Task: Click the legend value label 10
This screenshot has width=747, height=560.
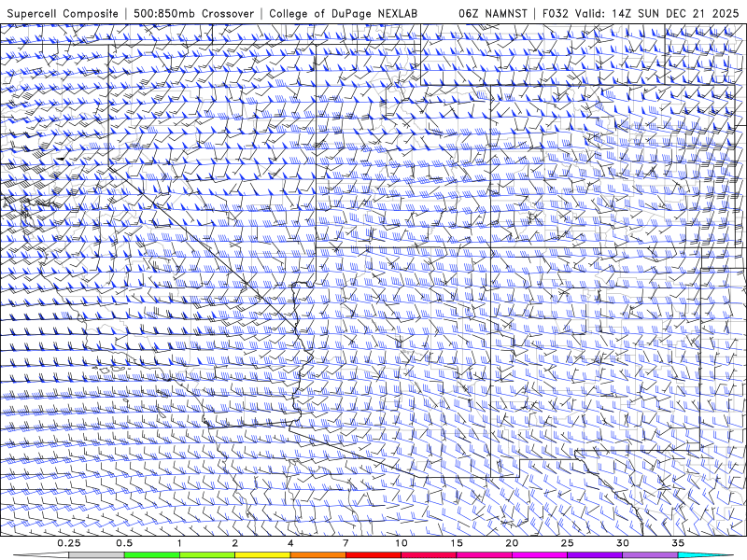Action: click(x=402, y=543)
